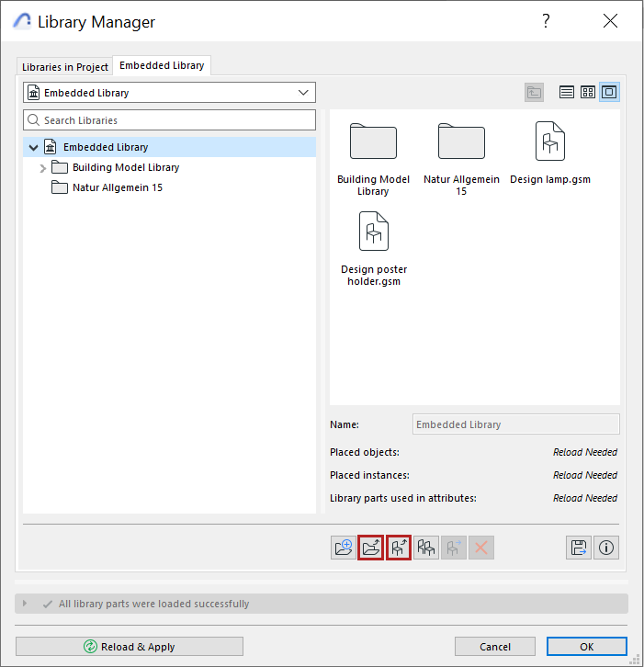The image size is (644, 667).
Task: Select Building Model Library tree item
Action: (x=126, y=167)
